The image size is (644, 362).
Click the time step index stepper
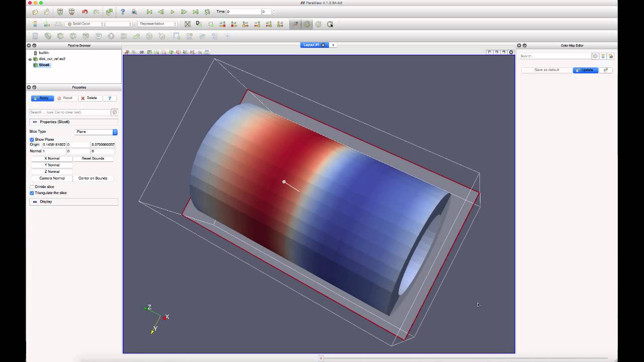click(274, 12)
